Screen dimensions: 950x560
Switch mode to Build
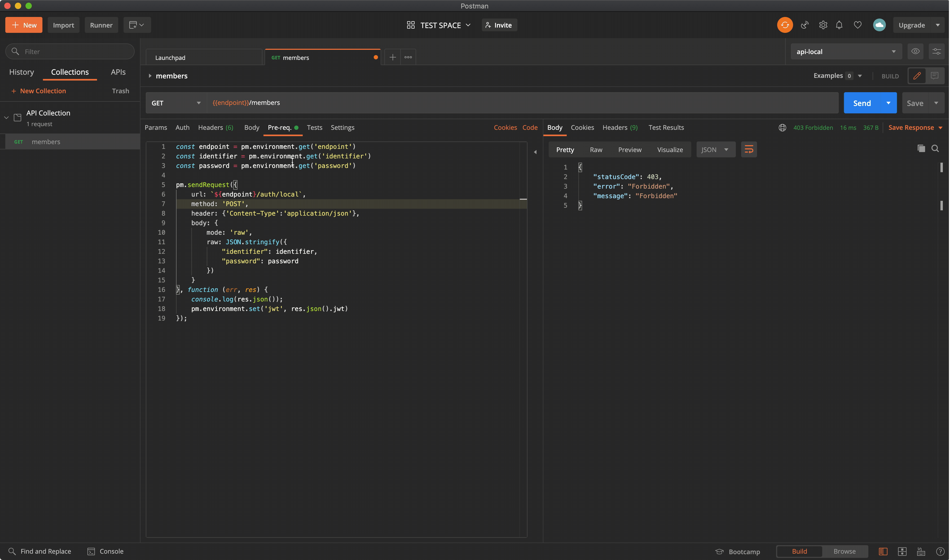coord(799,551)
